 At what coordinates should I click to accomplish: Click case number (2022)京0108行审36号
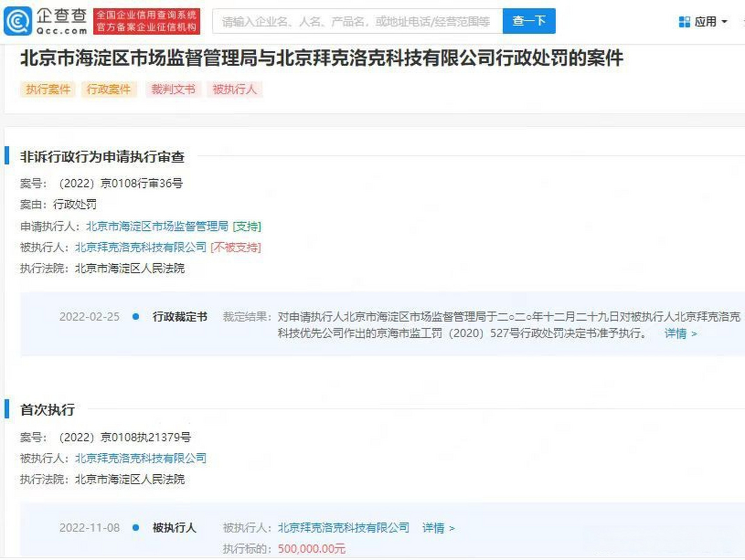121,183
